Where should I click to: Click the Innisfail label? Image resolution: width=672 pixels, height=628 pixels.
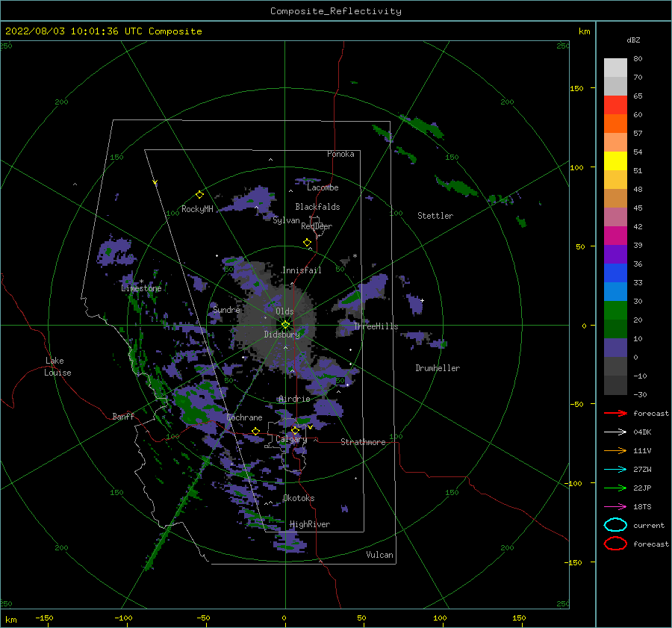[x=302, y=270]
